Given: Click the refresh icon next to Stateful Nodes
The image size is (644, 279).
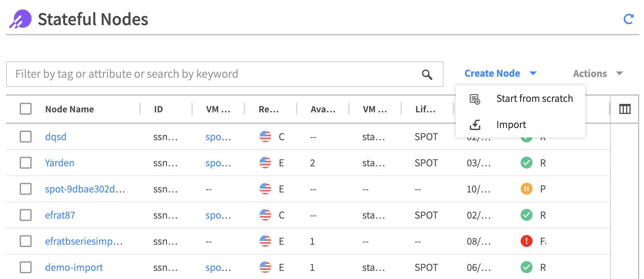Looking at the screenshot, I should click(x=628, y=19).
